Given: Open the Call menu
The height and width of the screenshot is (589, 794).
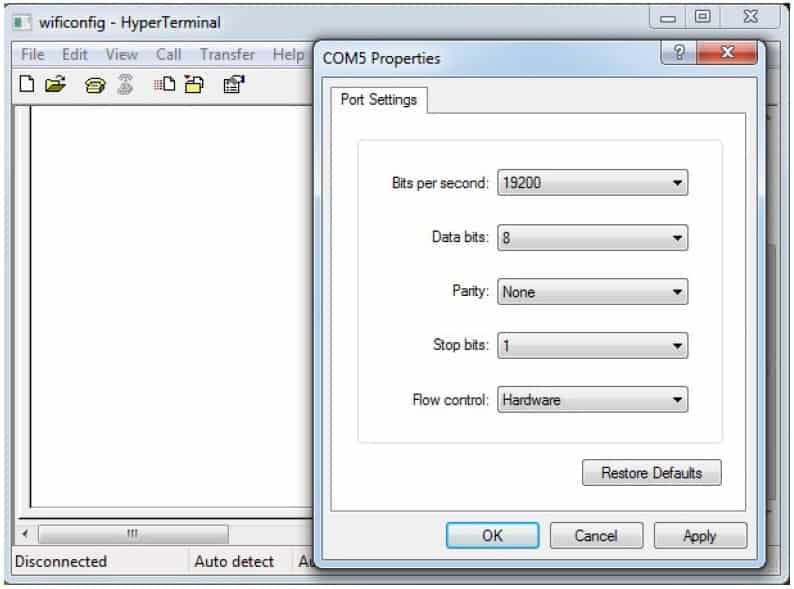Looking at the screenshot, I should pos(168,55).
